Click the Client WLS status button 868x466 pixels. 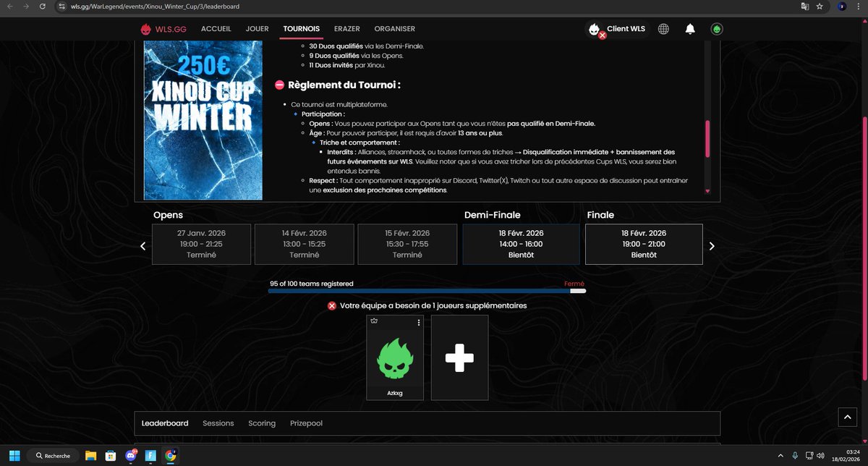tap(618, 29)
